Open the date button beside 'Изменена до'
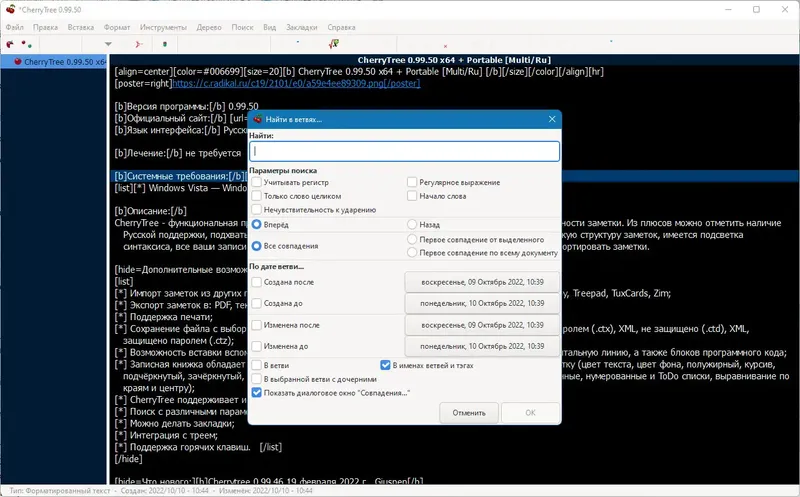 click(x=482, y=346)
